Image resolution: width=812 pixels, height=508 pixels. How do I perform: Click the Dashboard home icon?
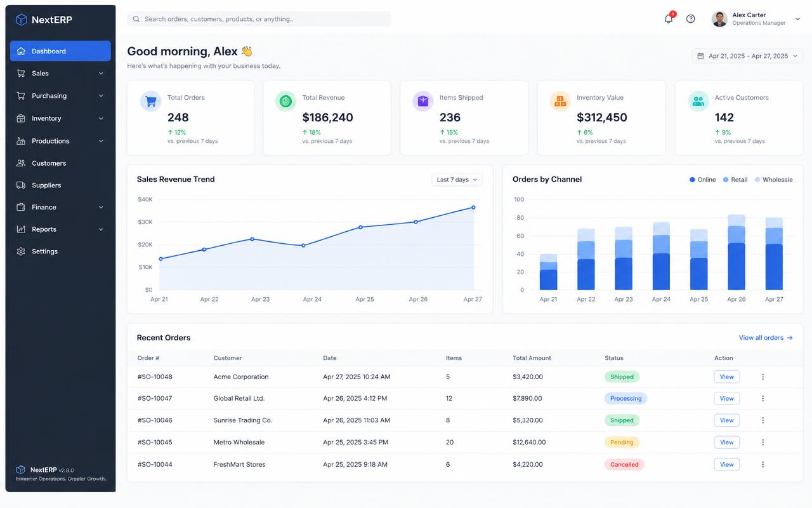click(21, 51)
